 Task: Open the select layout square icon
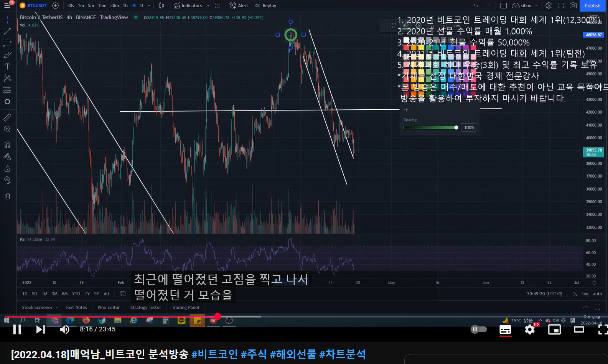tap(504, 5)
